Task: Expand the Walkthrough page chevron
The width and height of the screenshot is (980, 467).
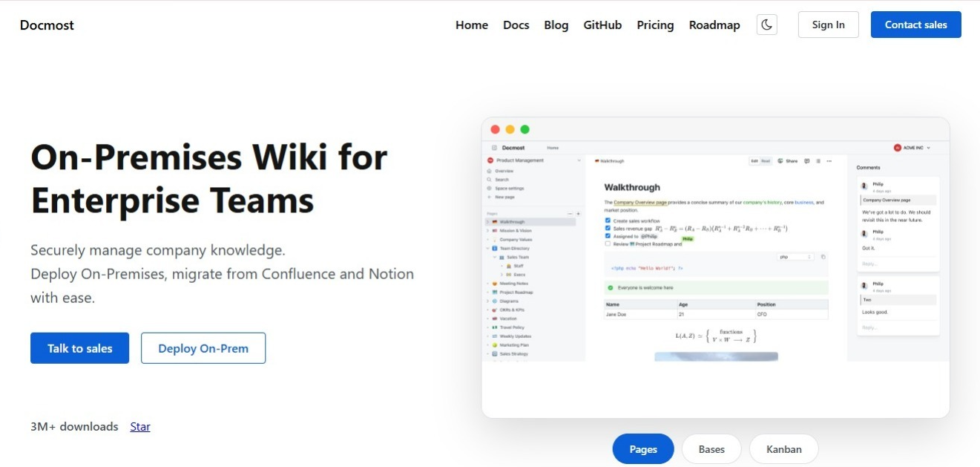Action: (487, 222)
